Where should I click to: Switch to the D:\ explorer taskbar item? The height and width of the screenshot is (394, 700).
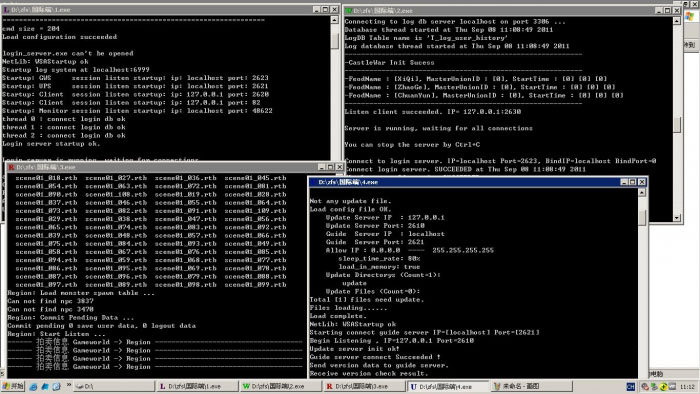113,386
